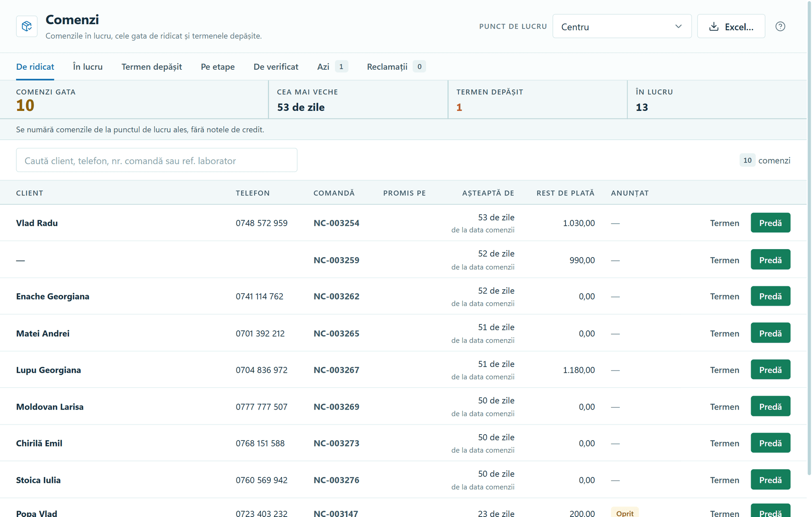Screen dimensions: 812x517
Task: Open the De verificat tab
Action: [276, 67]
